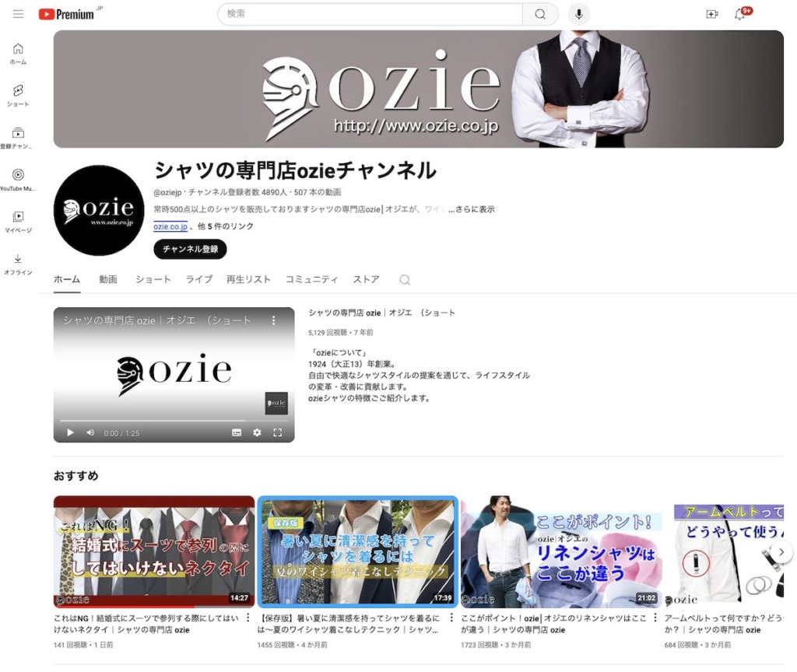Open featured video settings gear
Image resolution: width=797 pixels, height=672 pixels.
pos(257,432)
